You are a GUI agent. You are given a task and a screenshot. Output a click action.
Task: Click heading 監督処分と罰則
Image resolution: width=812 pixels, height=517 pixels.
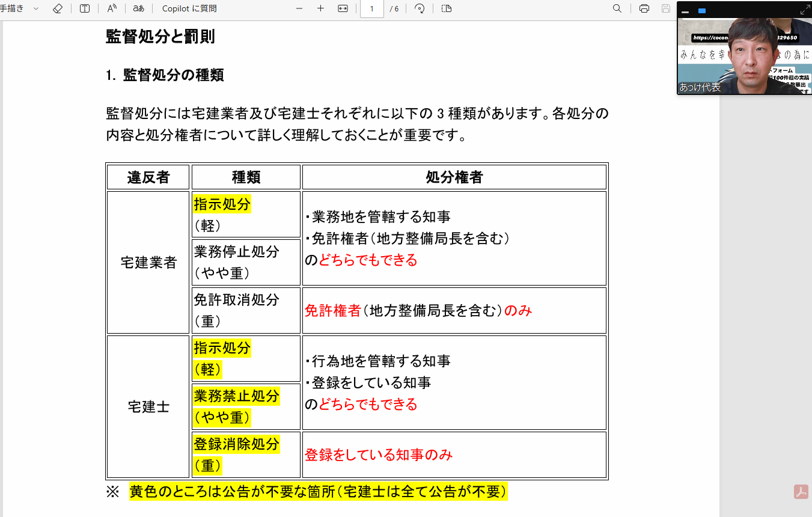tap(160, 37)
